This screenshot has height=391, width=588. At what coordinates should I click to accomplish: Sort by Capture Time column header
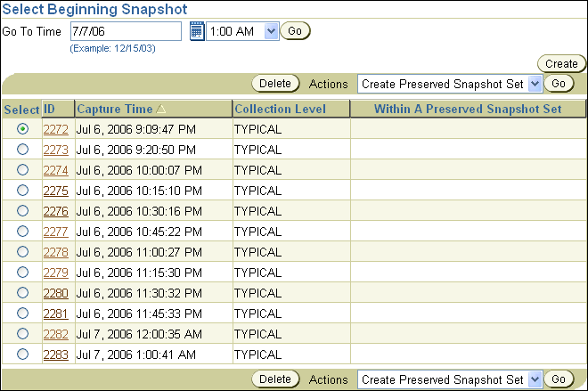pos(115,110)
